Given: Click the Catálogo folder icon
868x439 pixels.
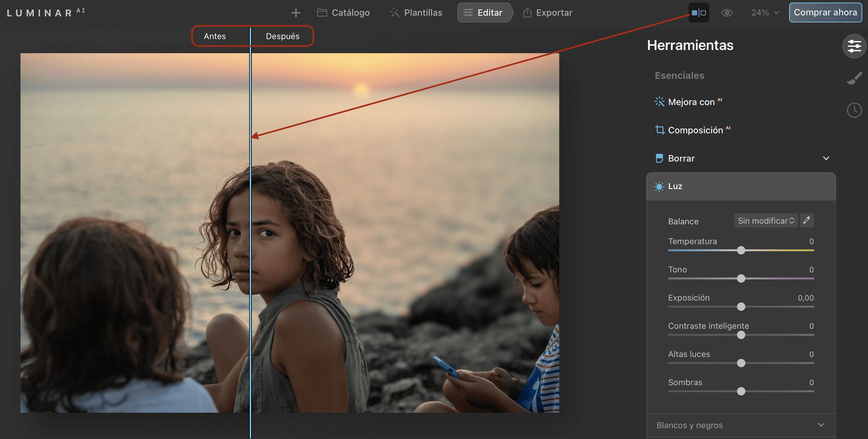Looking at the screenshot, I should coord(322,12).
